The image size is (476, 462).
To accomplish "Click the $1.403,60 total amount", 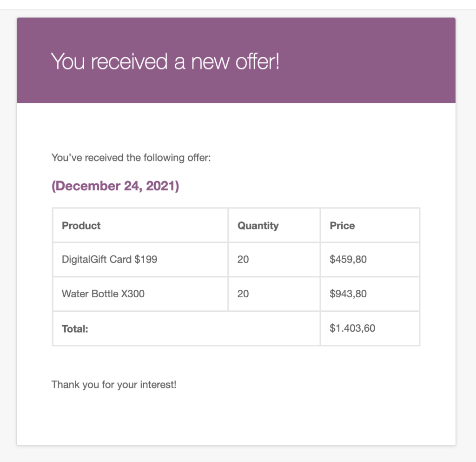I will 352,328.
